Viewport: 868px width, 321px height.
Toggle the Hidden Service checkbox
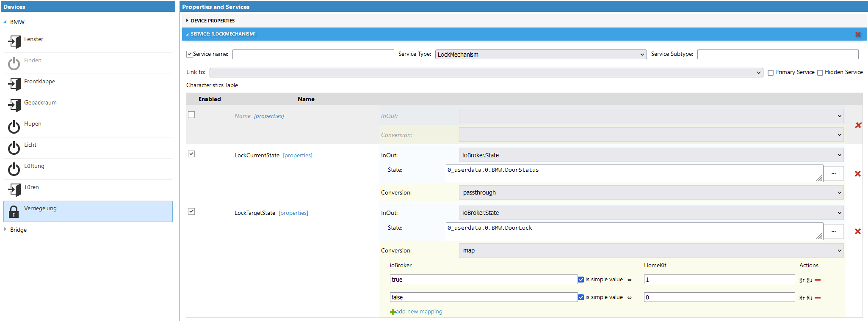[820, 73]
